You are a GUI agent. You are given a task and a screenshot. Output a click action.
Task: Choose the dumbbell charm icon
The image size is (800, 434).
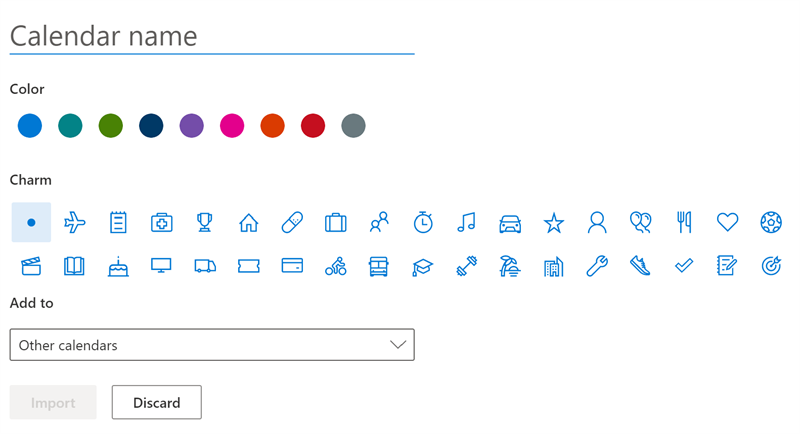tap(466, 266)
